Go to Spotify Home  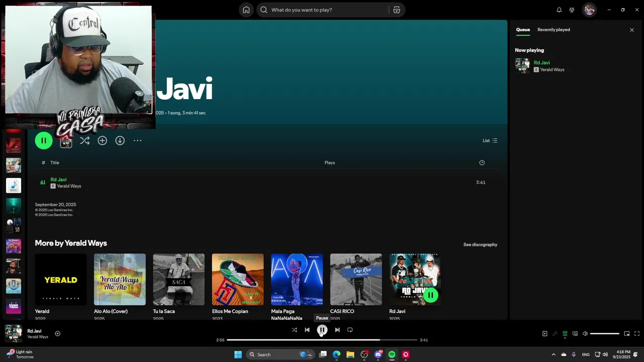(x=246, y=10)
